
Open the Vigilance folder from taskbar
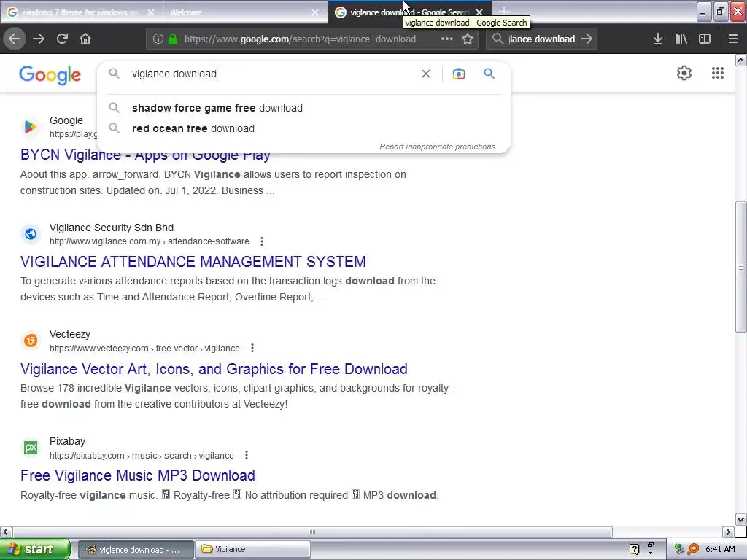click(252, 549)
